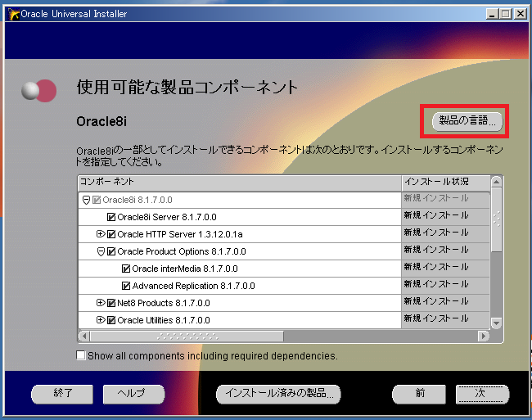The width and height of the screenshot is (532, 420).
Task: Click 新規インストール status for Oracle8i Server
Action: pyautogui.click(x=436, y=215)
